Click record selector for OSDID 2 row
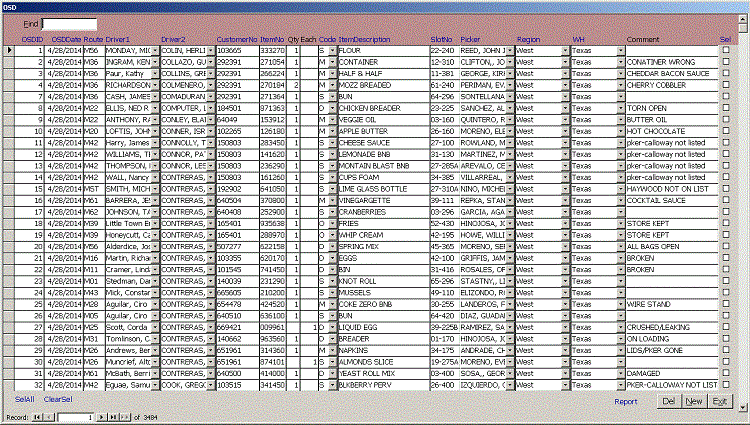 coord(9,61)
